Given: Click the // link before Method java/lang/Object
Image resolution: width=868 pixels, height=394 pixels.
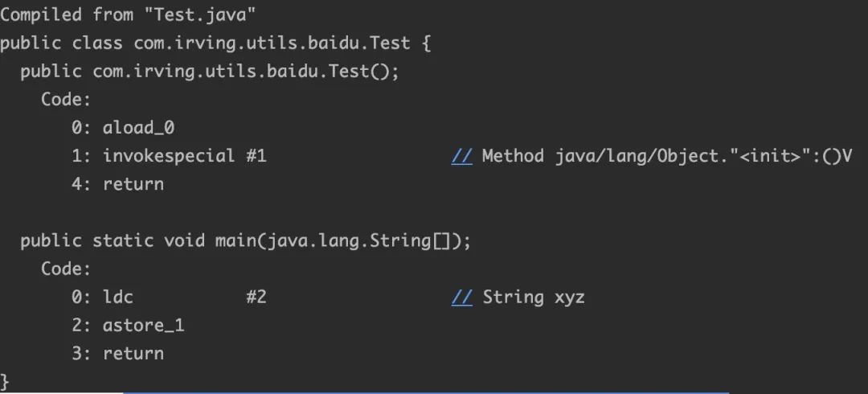Looking at the screenshot, I should pyautogui.click(x=461, y=156).
